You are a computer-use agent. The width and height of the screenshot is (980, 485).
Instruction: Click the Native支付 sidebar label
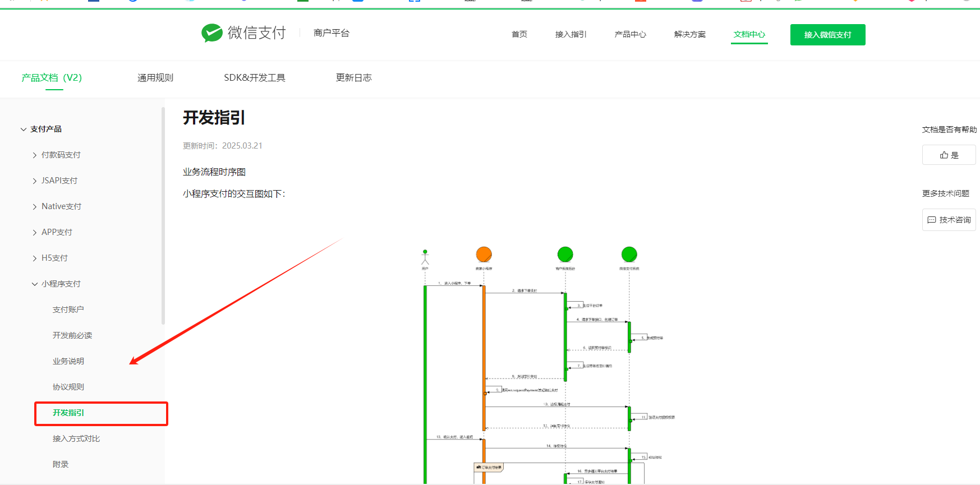coord(61,206)
